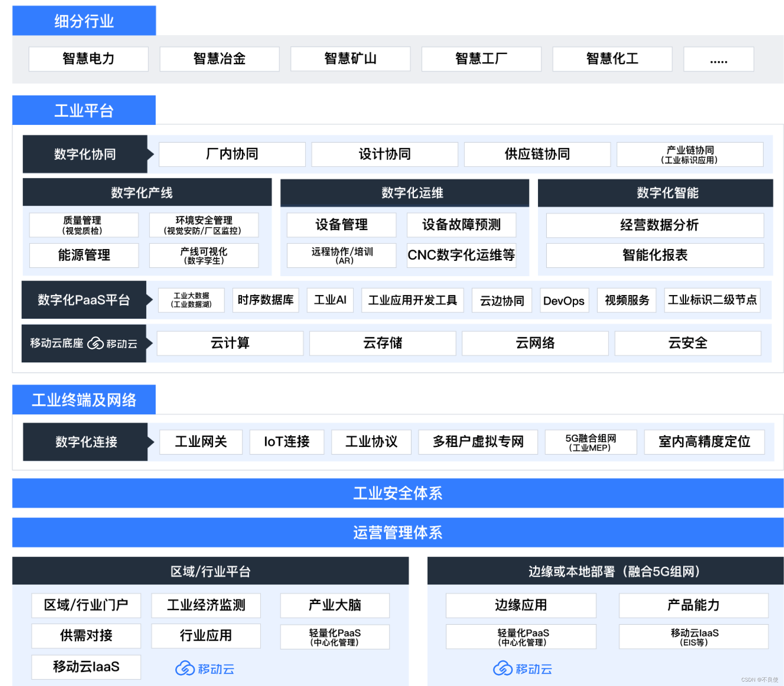Click the 智慧电力 industry box
Image resolution: width=784 pixels, height=686 pixels.
(x=89, y=59)
